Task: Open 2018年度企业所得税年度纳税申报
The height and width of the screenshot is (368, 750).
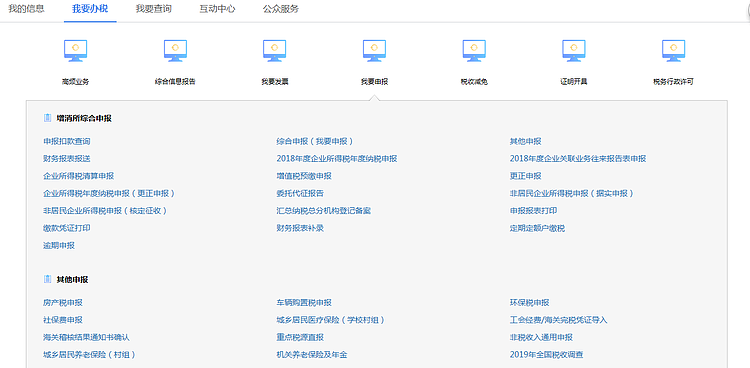Action: click(x=337, y=159)
